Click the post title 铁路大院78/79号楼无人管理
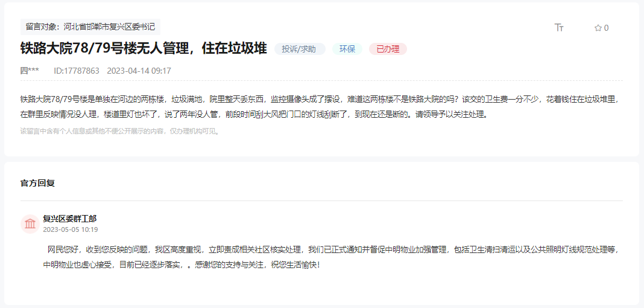This screenshot has width=644, height=308. coord(144,48)
